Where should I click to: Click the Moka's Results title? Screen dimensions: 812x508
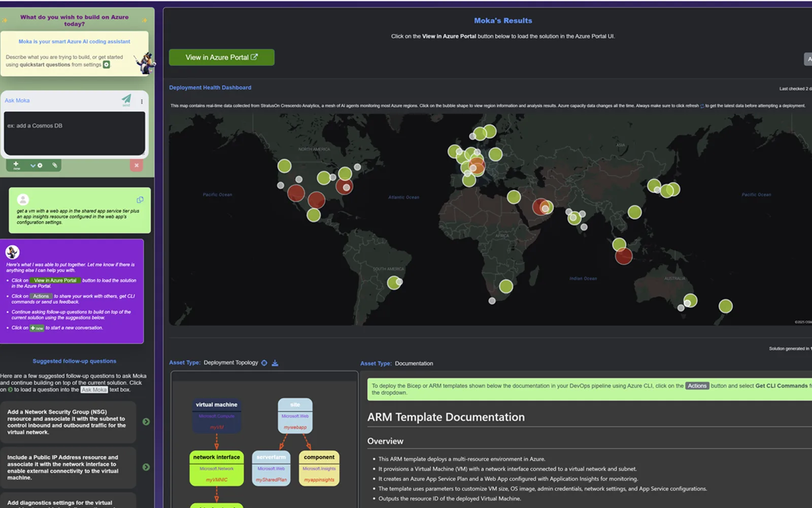point(503,21)
